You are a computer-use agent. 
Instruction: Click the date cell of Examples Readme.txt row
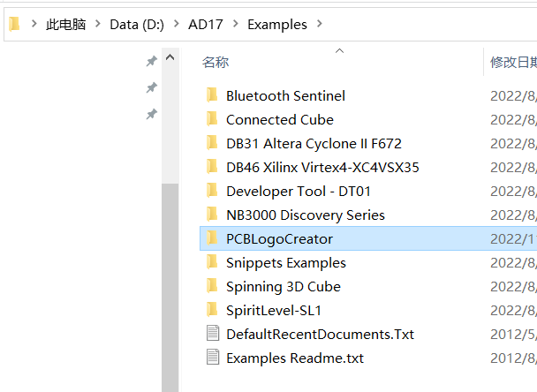pyautogui.click(x=513, y=358)
